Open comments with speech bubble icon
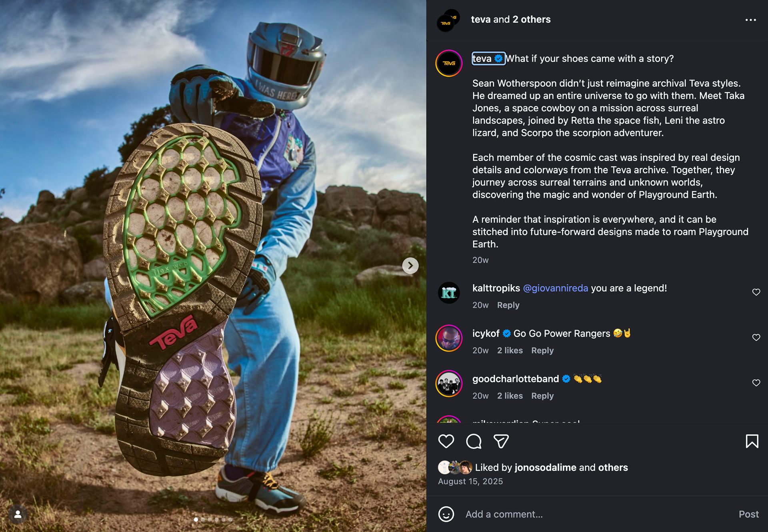Image resolution: width=768 pixels, height=532 pixels. coord(474,441)
